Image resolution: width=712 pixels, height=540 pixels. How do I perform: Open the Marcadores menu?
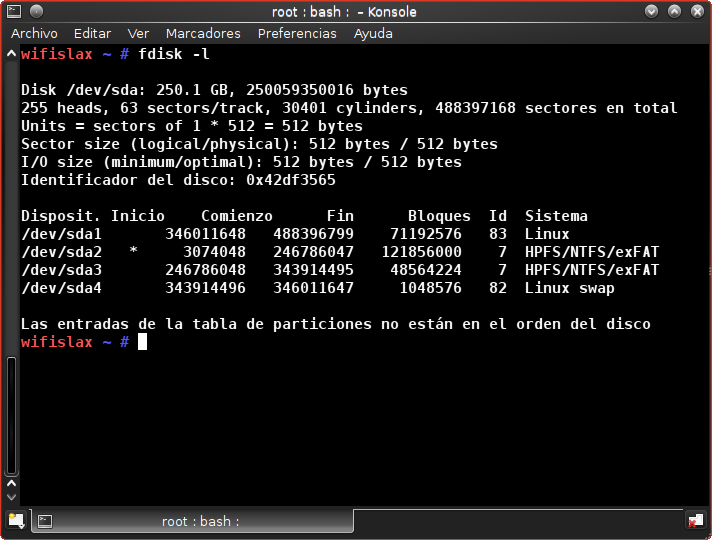203,33
